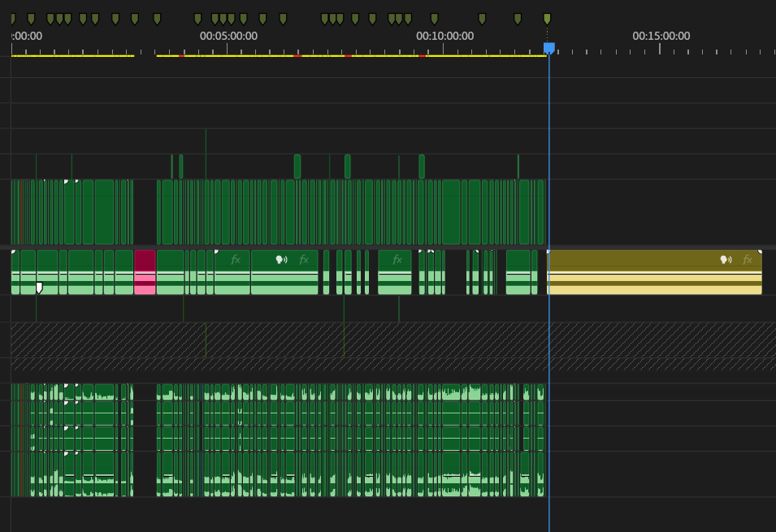Click the fx badge on the clip before 00:10:00:00
The width and height of the screenshot is (776, 532).
tap(397, 259)
